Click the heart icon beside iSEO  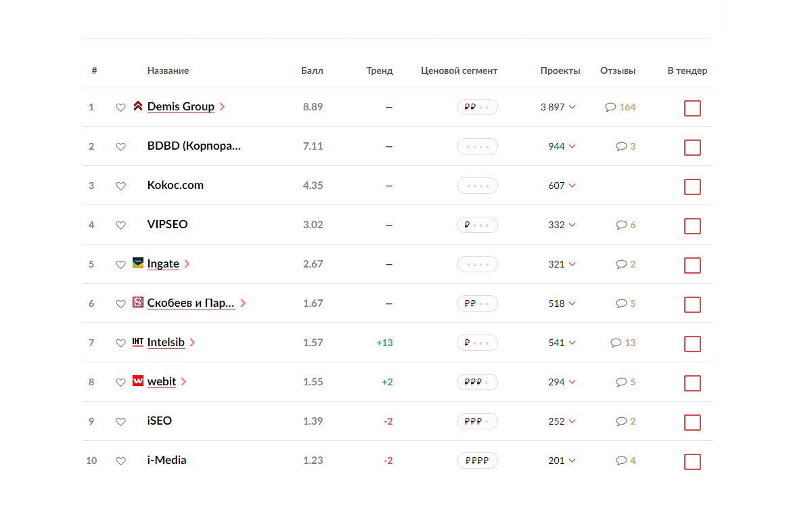pos(120,421)
